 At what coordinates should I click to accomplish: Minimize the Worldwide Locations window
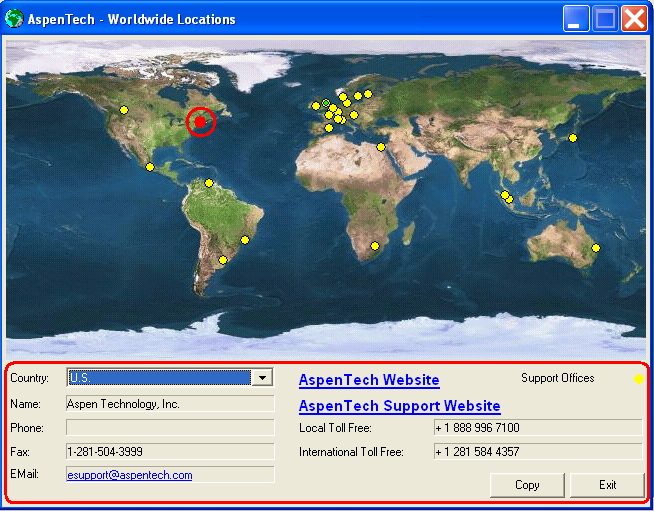click(576, 19)
